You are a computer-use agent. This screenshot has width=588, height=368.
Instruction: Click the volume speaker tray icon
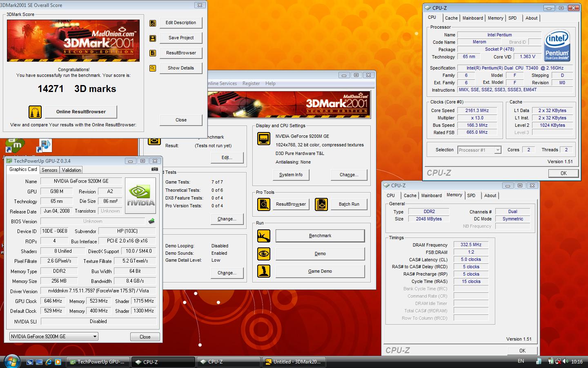[566, 361]
